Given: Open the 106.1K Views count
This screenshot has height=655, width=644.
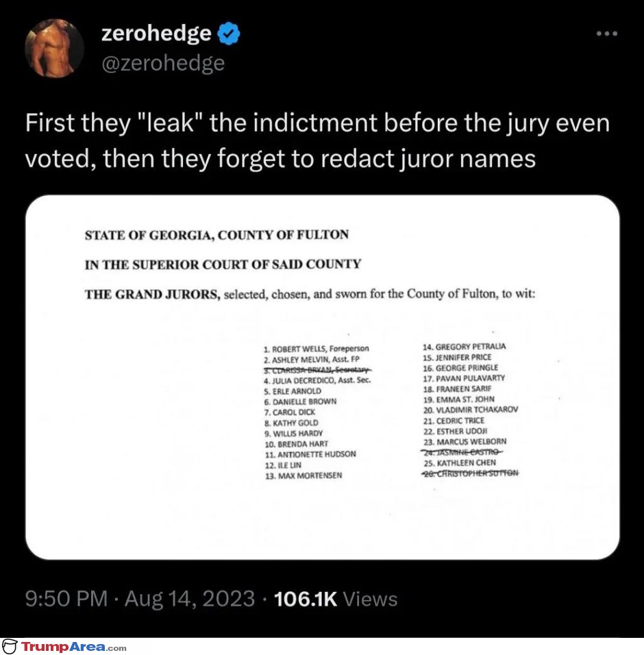Looking at the screenshot, I should click(336, 599).
